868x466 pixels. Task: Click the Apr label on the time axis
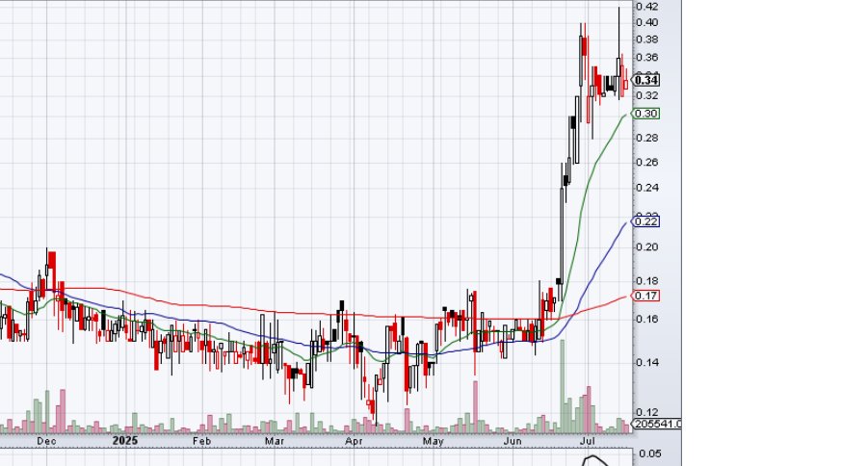pyautogui.click(x=354, y=441)
